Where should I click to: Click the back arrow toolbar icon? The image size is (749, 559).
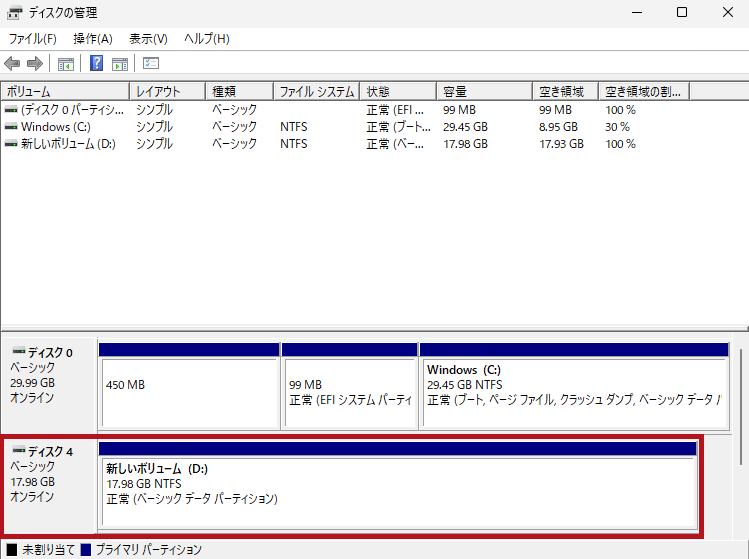coord(12,64)
